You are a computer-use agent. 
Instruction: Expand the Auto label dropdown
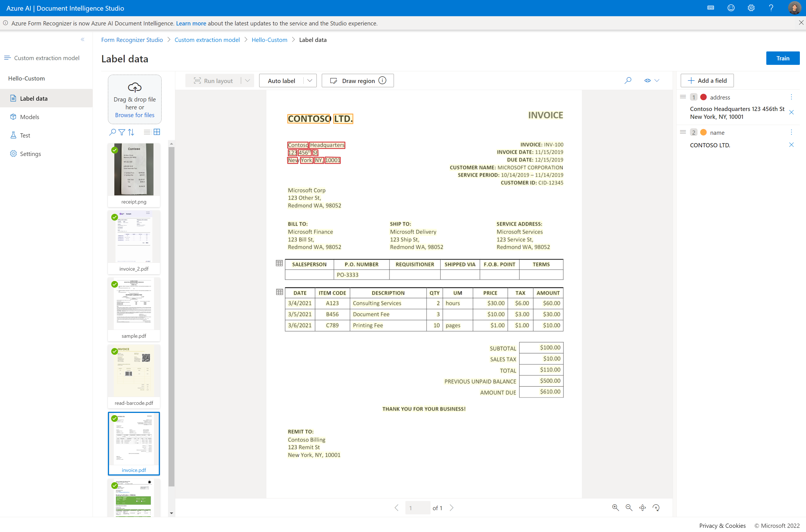coord(309,80)
